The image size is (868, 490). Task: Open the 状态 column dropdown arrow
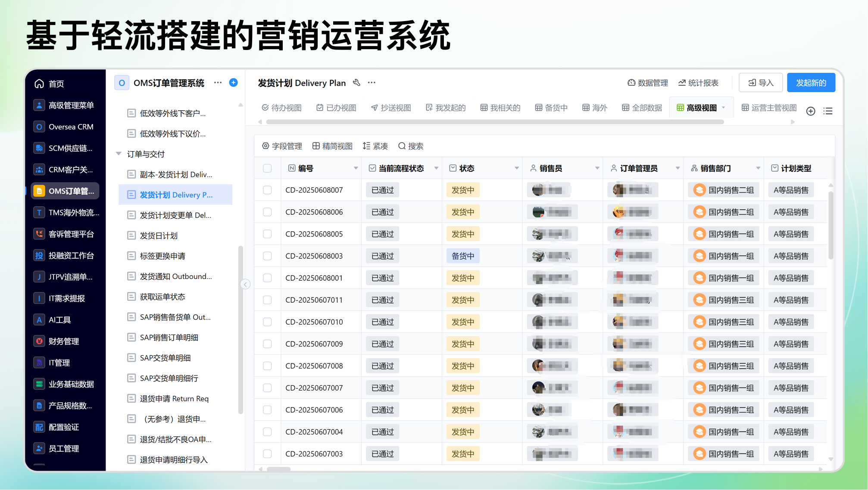tap(517, 168)
